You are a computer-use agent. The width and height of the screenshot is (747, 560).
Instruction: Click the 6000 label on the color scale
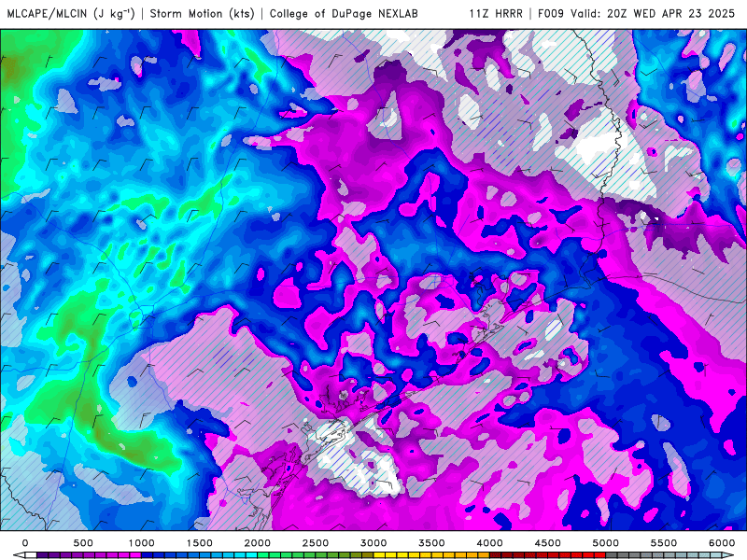[722, 543]
